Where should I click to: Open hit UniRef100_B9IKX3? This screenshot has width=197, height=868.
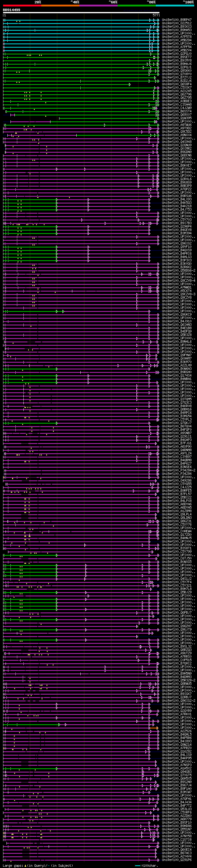(177, 26)
